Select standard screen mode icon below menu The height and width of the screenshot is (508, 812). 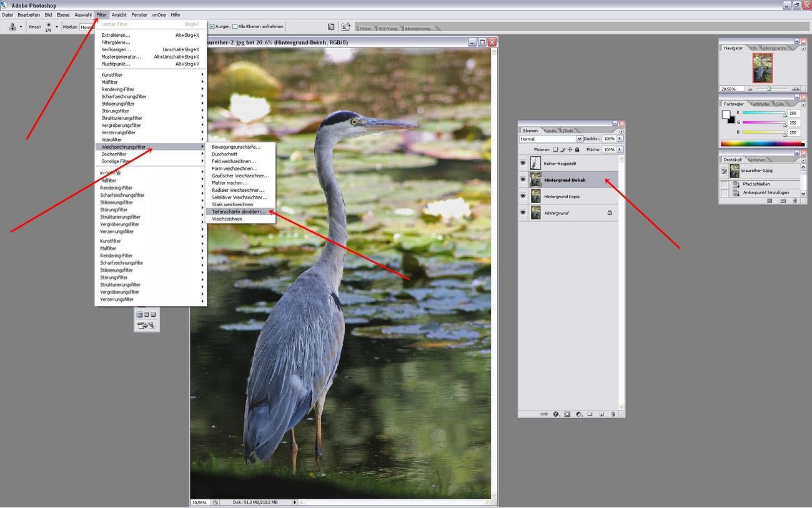pos(140,314)
